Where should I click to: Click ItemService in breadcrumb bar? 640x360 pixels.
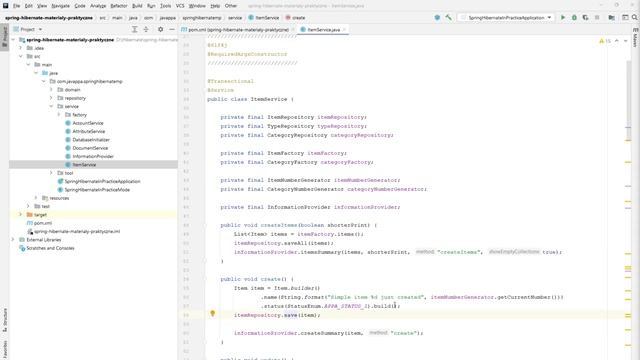tap(264, 18)
